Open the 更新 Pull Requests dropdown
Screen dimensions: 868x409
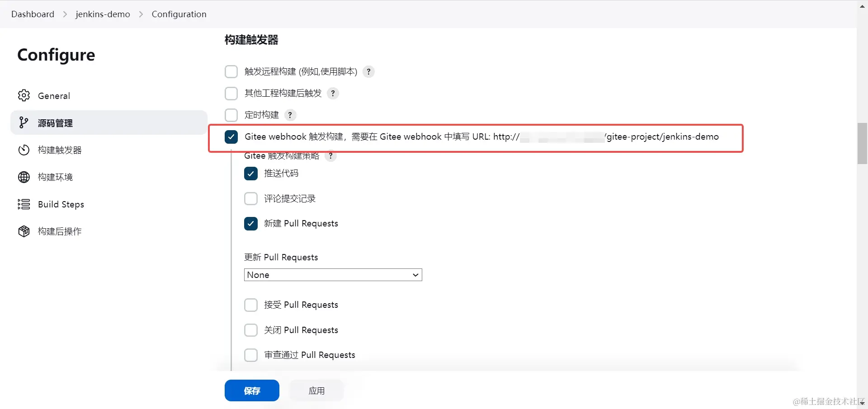(333, 274)
